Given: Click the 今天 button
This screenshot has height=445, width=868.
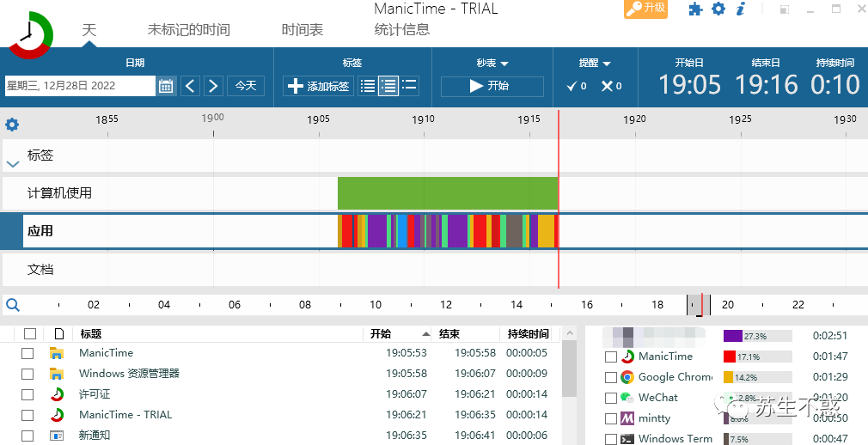Looking at the screenshot, I should pyautogui.click(x=246, y=86).
